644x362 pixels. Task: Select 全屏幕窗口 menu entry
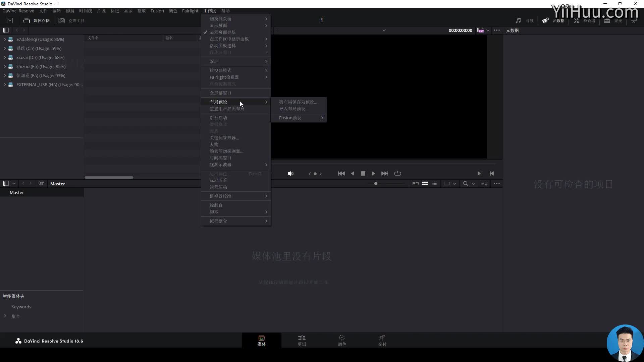pos(236,93)
